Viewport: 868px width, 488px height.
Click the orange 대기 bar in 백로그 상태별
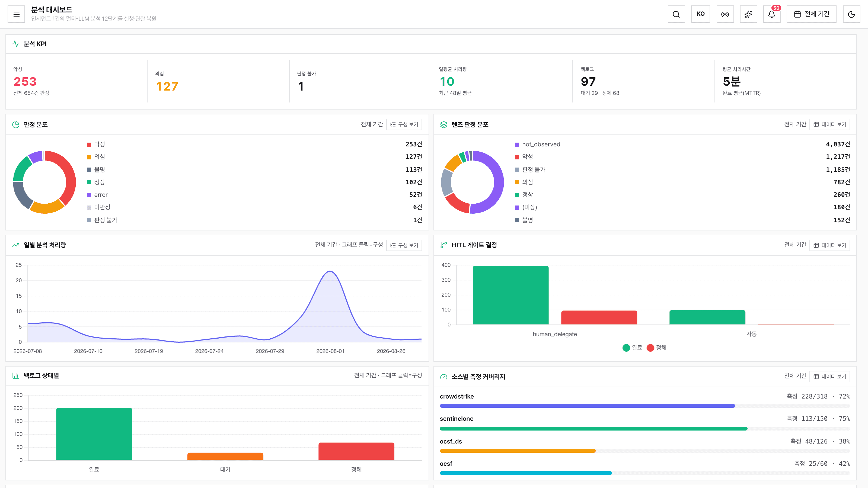[225, 456]
